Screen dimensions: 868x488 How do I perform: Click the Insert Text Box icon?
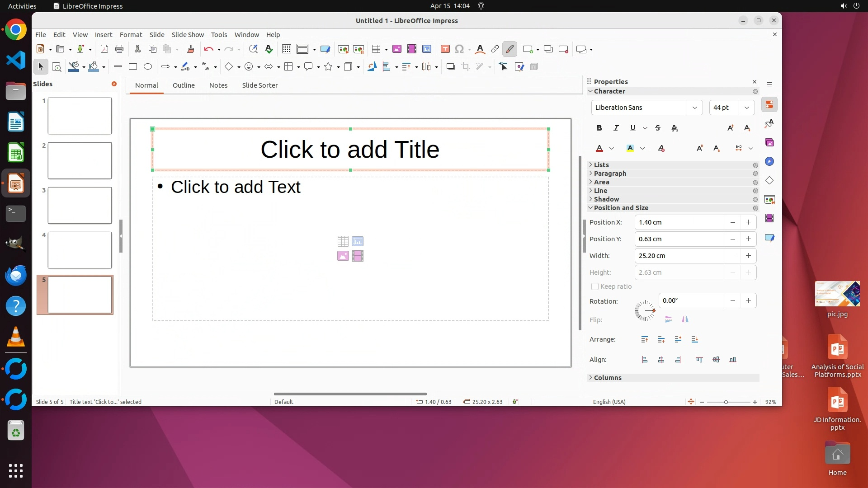point(445,49)
